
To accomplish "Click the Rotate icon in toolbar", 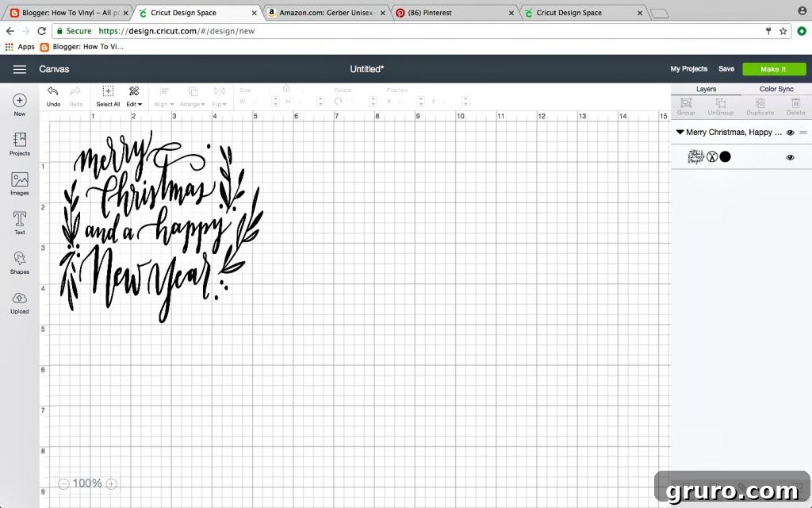I will point(338,101).
